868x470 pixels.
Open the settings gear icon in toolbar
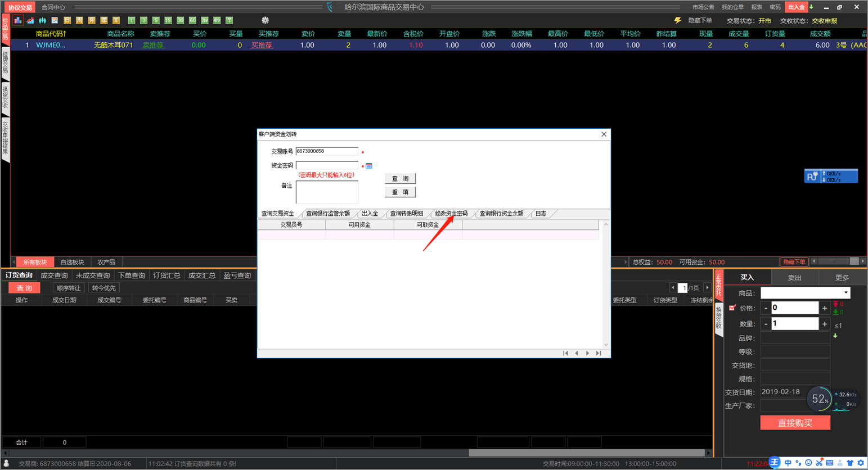click(265, 20)
